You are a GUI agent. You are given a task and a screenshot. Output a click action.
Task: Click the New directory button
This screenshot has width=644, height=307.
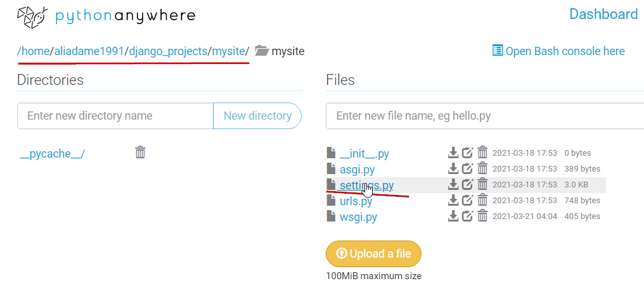(257, 116)
